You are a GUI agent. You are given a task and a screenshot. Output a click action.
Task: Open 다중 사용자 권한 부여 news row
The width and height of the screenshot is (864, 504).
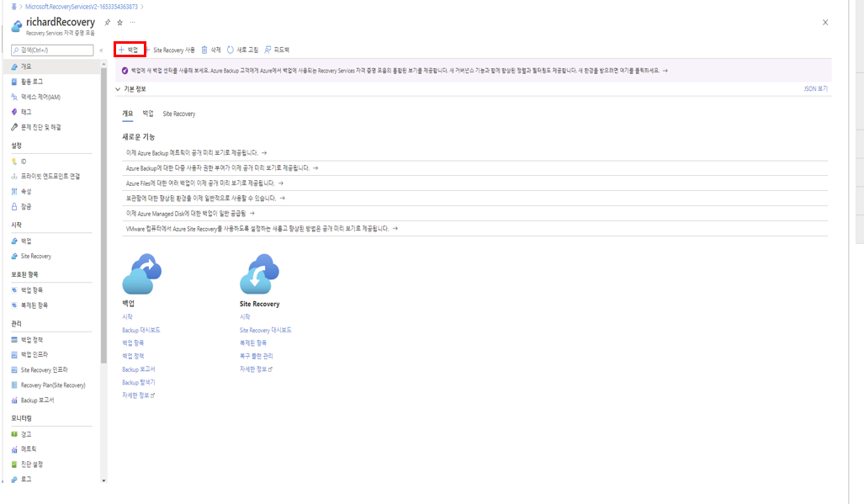[x=475, y=168]
